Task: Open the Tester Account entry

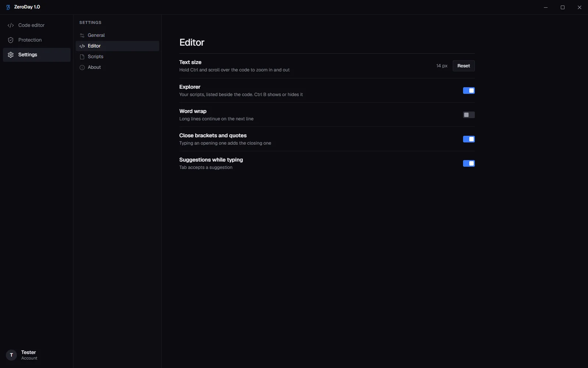Action: [37, 355]
